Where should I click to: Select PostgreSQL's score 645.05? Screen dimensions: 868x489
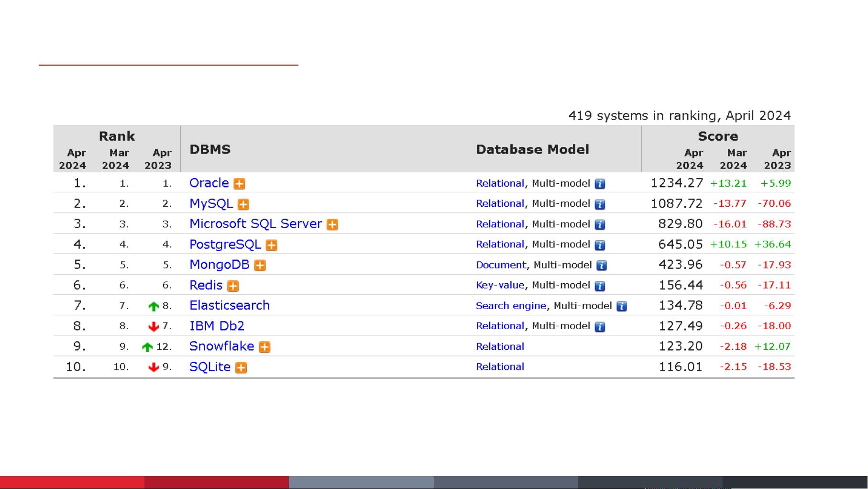tap(681, 244)
